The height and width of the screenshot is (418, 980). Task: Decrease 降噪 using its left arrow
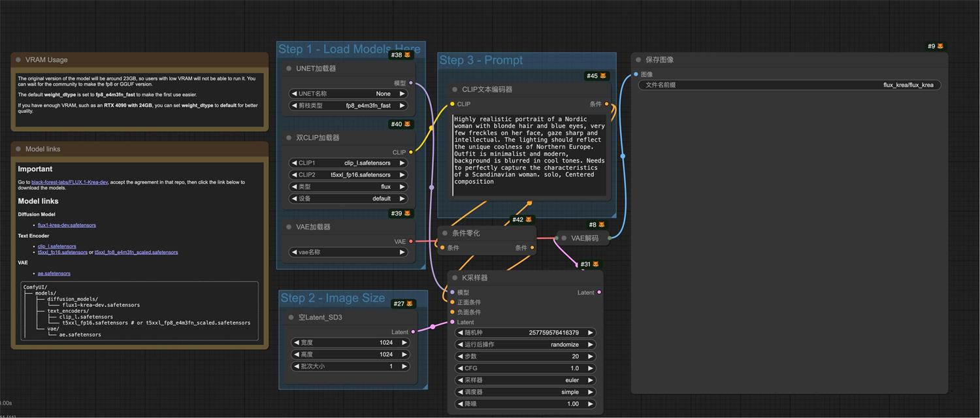(x=460, y=404)
